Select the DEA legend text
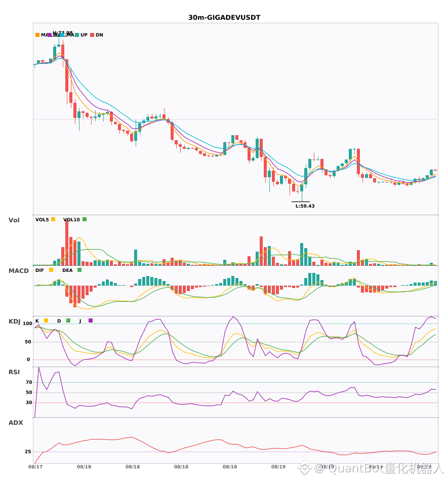The image size is (448, 481). coord(67,270)
